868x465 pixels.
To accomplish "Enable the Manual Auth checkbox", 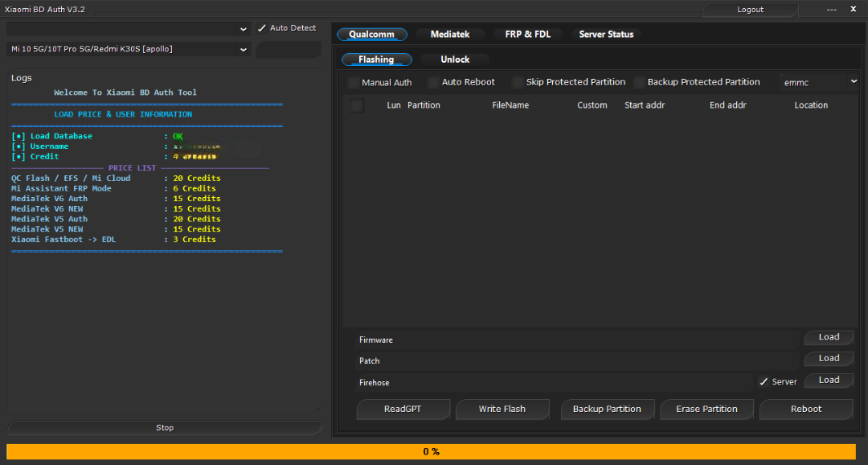I will [x=354, y=83].
